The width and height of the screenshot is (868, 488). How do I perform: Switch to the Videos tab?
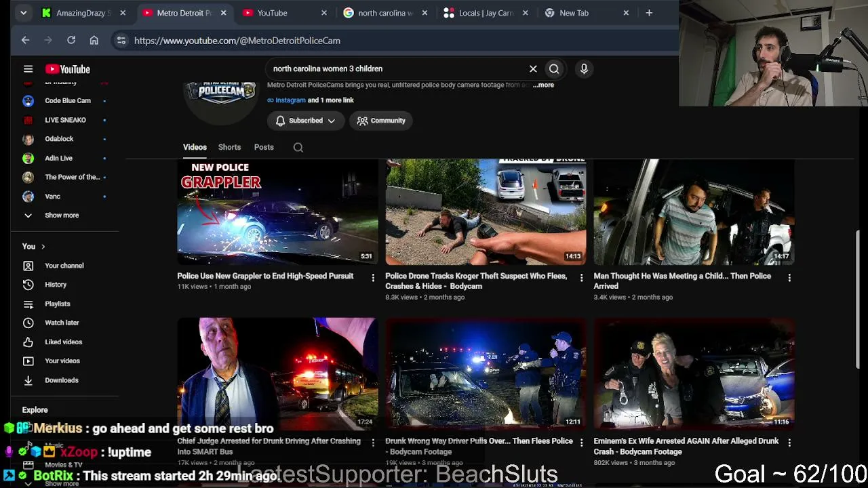click(195, 147)
